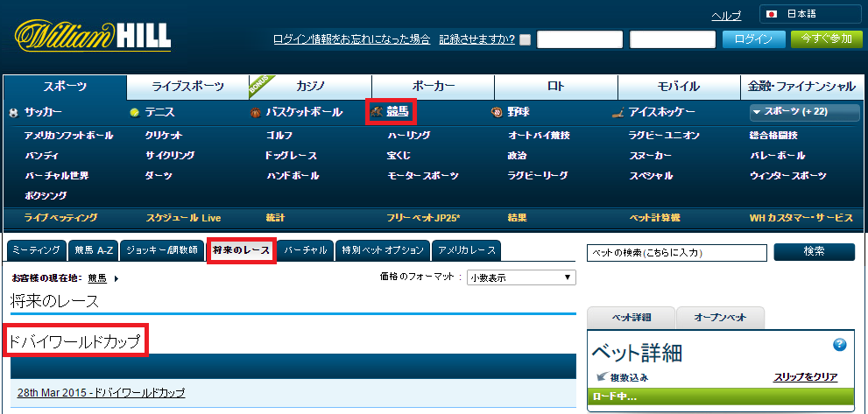Open the アメリカンフットボール link

pyautogui.click(x=69, y=136)
